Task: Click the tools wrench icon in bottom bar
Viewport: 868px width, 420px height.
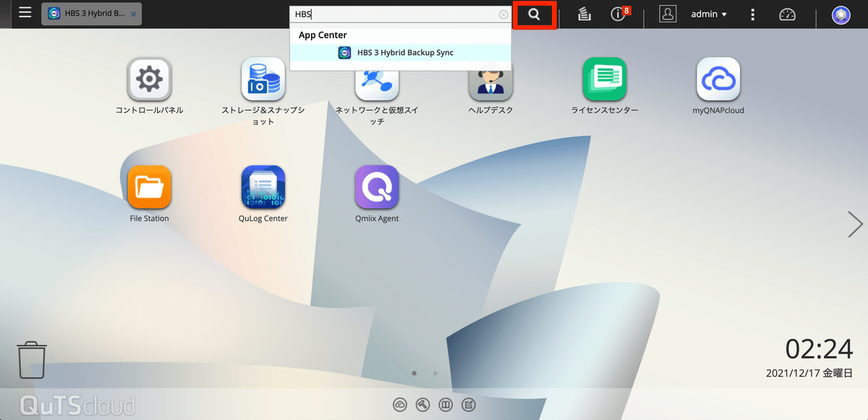Action: pyautogui.click(x=423, y=405)
